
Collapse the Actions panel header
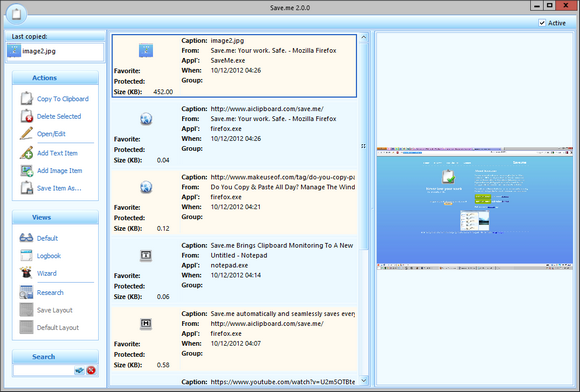[x=55, y=78]
